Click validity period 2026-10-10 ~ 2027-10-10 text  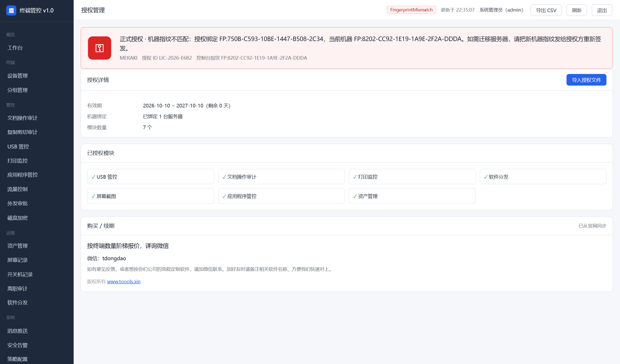tap(173, 106)
